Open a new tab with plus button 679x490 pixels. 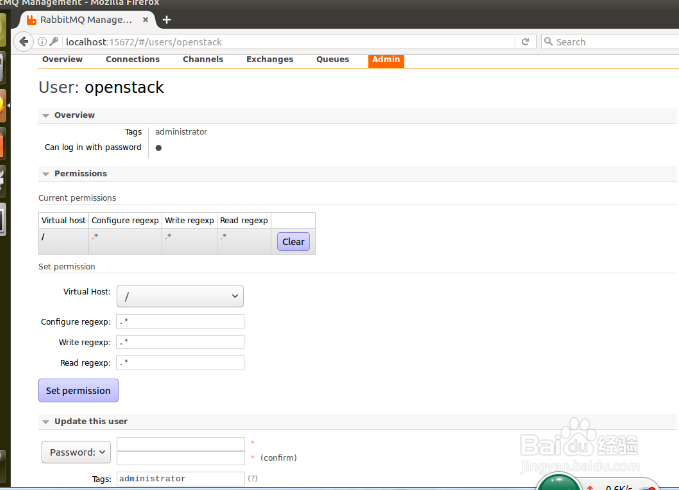[167, 20]
